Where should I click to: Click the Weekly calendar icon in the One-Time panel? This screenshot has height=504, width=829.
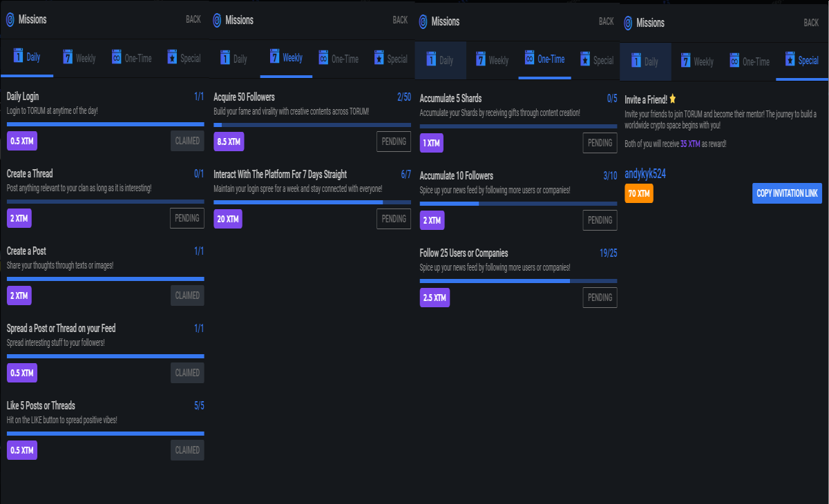click(x=481, y=59)
